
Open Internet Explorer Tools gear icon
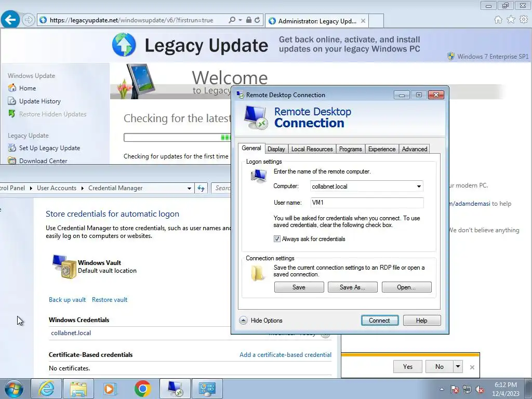pos(524,20)
